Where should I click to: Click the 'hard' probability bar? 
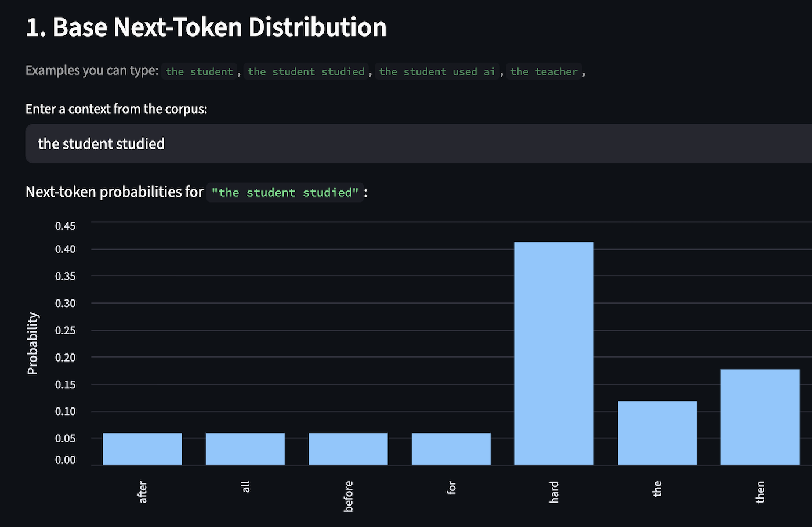(554, 353)
